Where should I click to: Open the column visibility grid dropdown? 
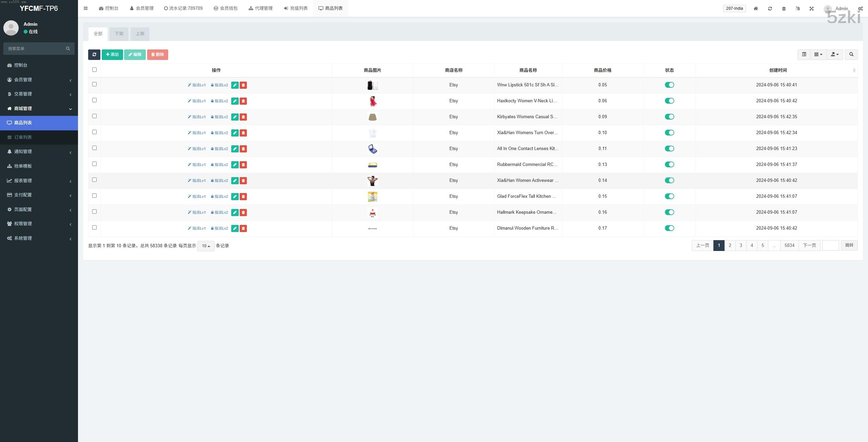tap(818, 55)
